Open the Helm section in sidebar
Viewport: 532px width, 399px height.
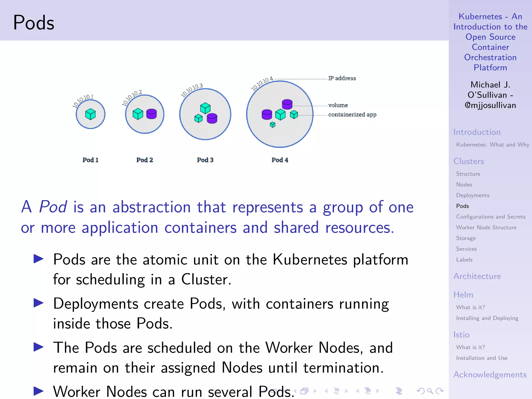coord(463,295)
